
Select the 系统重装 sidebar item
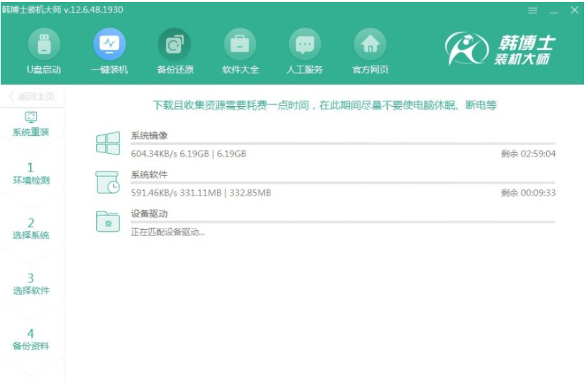(31, 125)
